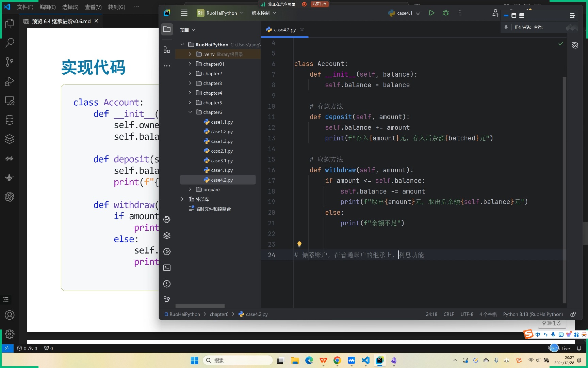This screenshot has height=368, width=588.
Task: Click 4 个空格 indent widget
Action: (488, 314)
